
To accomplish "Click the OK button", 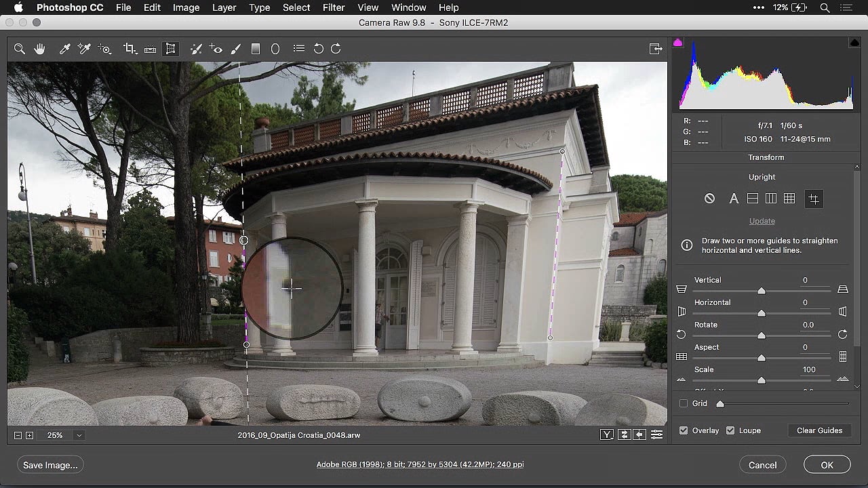I will click(827, 465).
